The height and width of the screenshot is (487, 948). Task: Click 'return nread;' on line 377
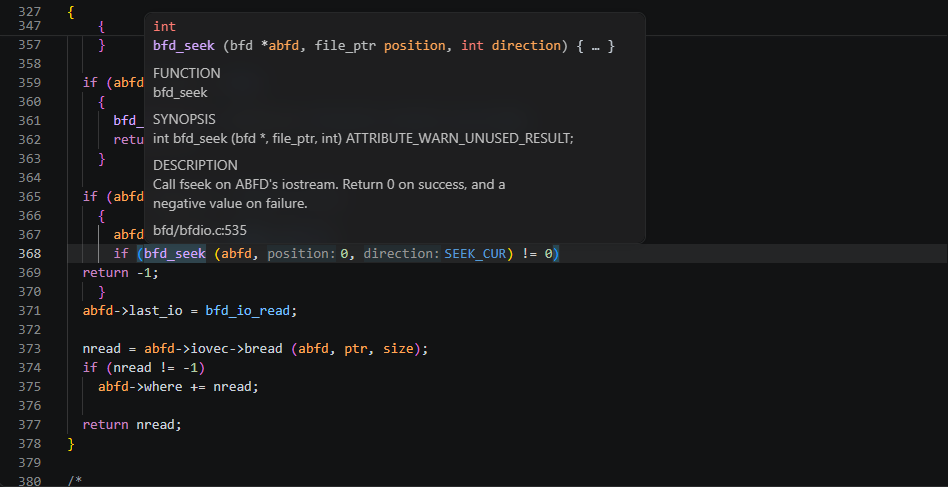pyautogui.click(x=132, y=424)
